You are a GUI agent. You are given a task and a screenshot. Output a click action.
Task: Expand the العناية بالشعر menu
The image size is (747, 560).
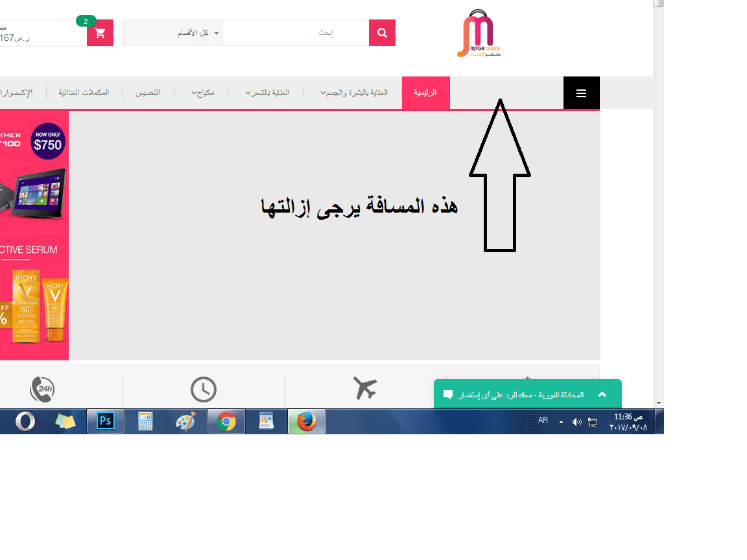click(x=267, y=93)
